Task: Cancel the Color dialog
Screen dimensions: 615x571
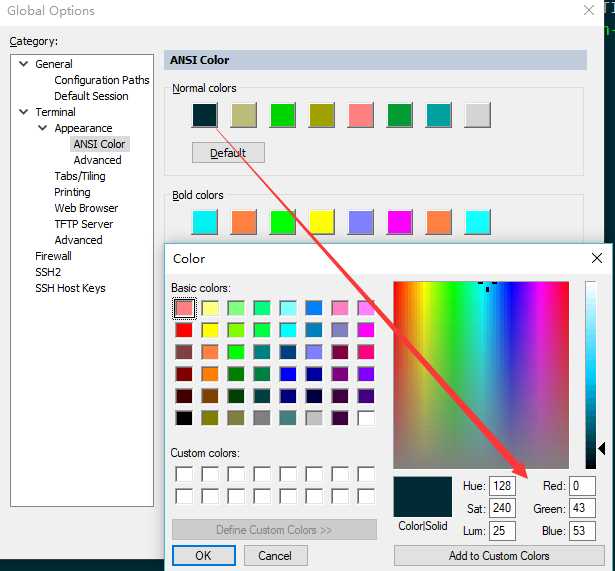Action: click(275, 555)
